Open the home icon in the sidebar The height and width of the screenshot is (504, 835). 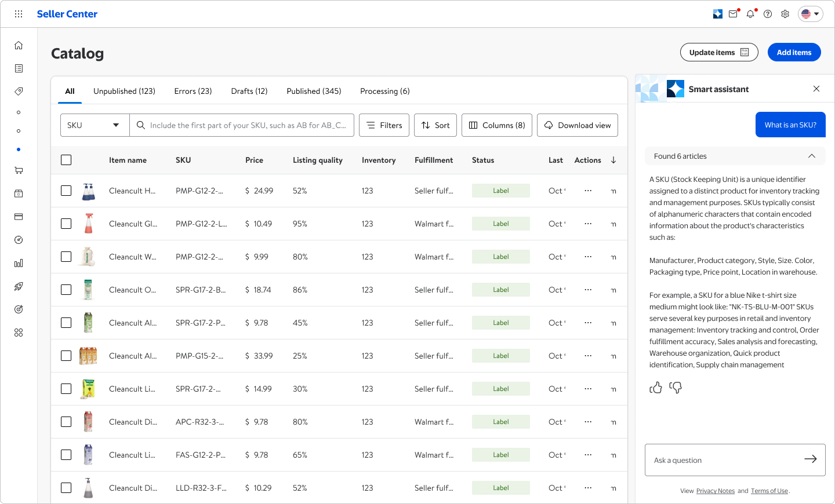[x=19, y=45]
